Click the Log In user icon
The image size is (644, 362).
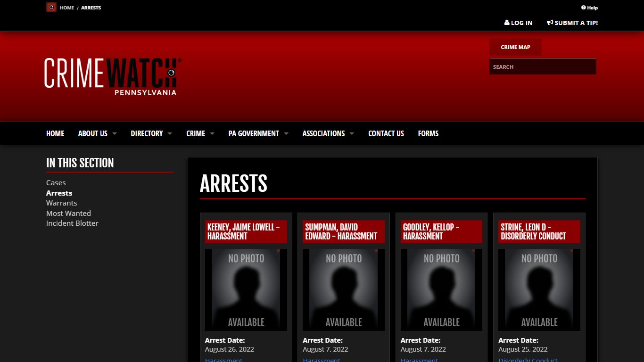[507, 23]
